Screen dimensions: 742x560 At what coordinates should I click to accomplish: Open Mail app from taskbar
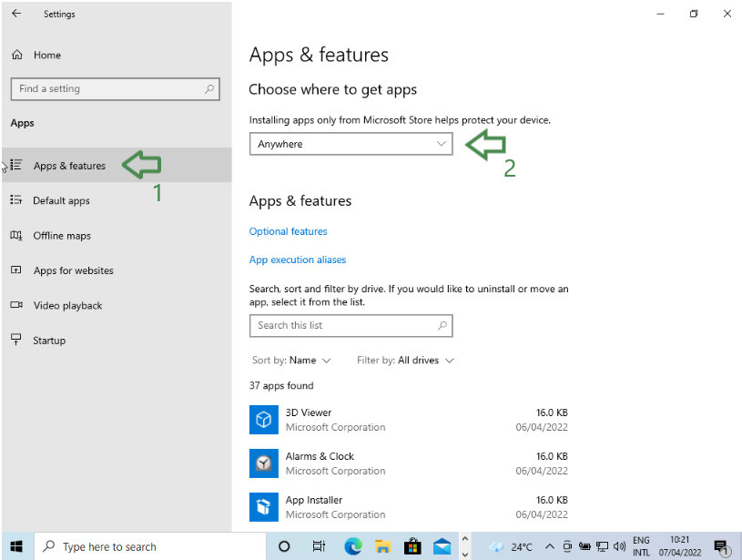click(442, 546)
